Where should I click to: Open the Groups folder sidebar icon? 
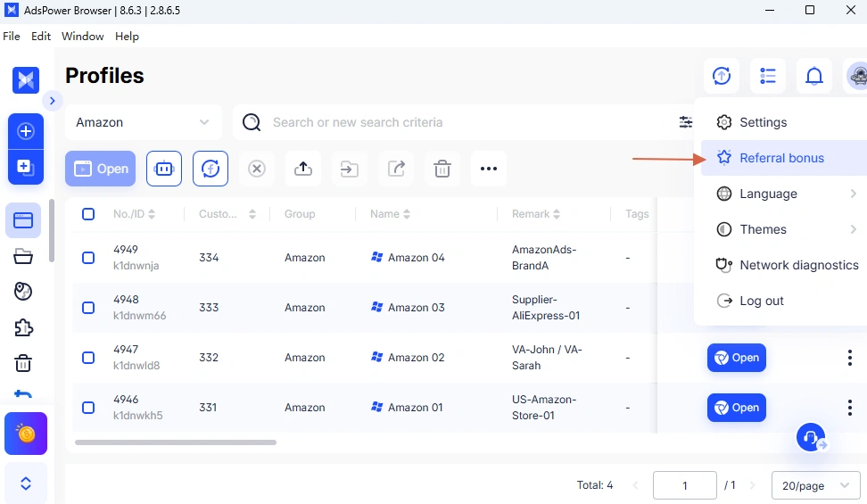click(x=23, y=256)
